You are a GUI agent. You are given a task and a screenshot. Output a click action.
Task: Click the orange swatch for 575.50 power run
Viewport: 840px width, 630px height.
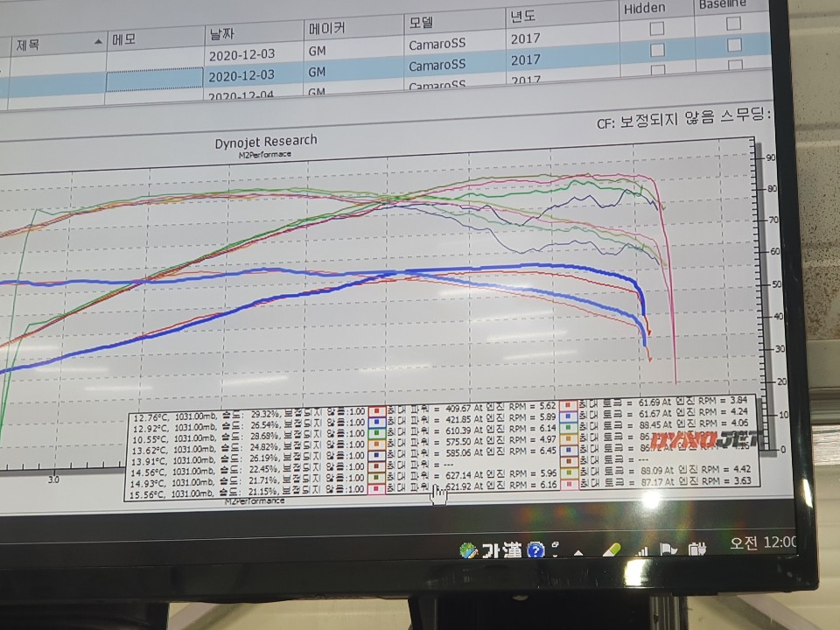pyautogui.click(x=377, y=444)
